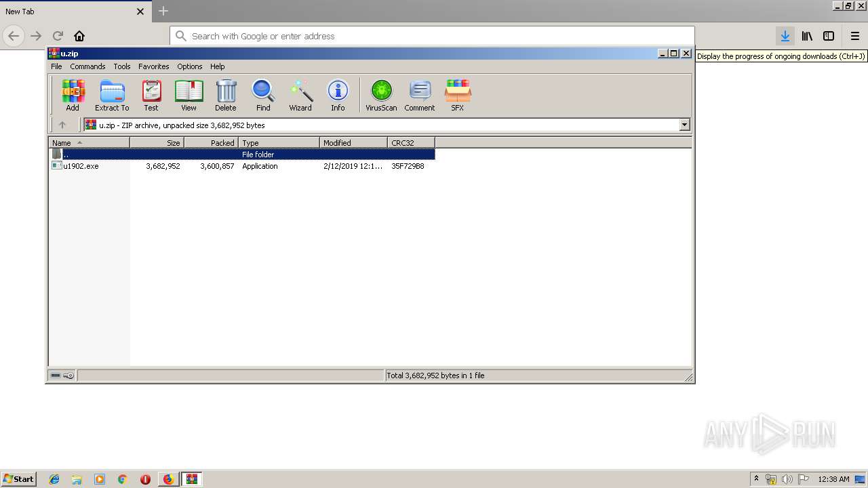Sort by Type column header

(x=279, y=143)
